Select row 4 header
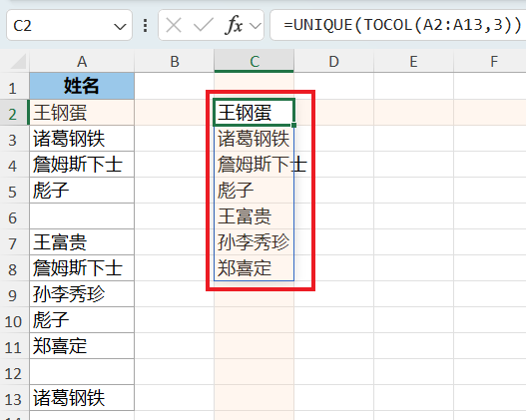 (x=13, y=166)
